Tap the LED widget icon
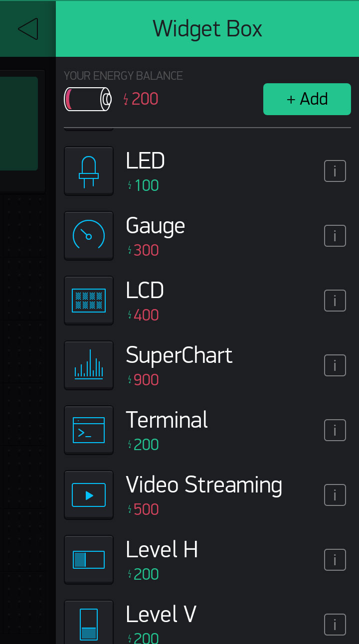 [89, 171]
